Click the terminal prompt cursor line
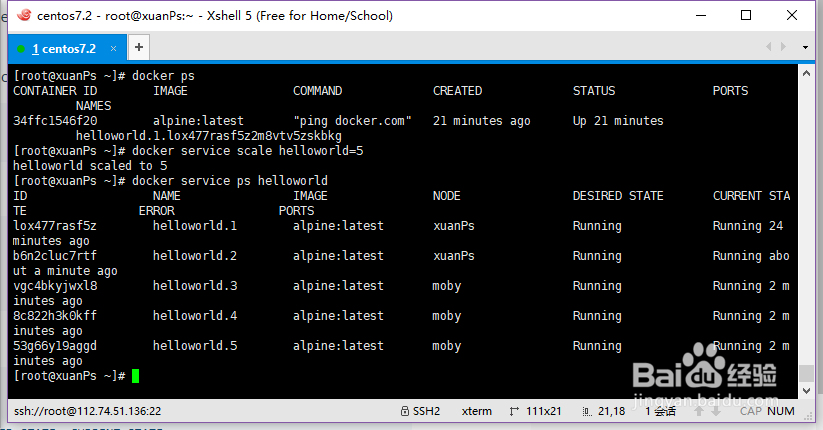The width and height of the screenshot is (823, 430). coord(135,376)
